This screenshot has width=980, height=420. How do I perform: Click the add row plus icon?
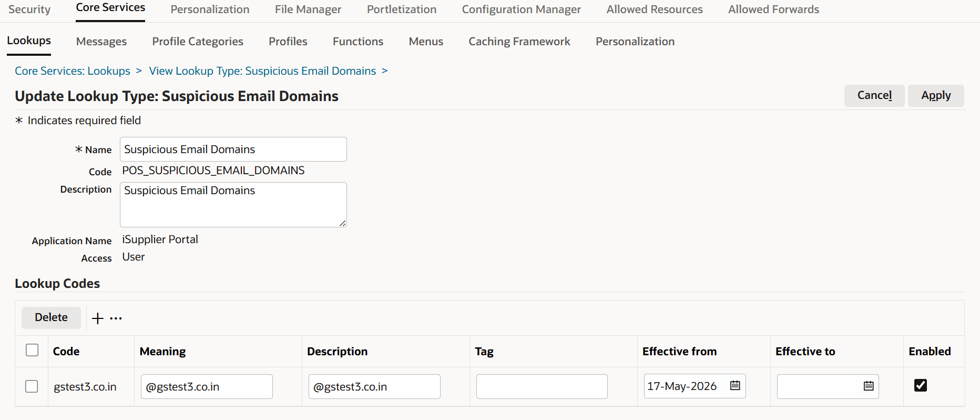tap(98, 318)
